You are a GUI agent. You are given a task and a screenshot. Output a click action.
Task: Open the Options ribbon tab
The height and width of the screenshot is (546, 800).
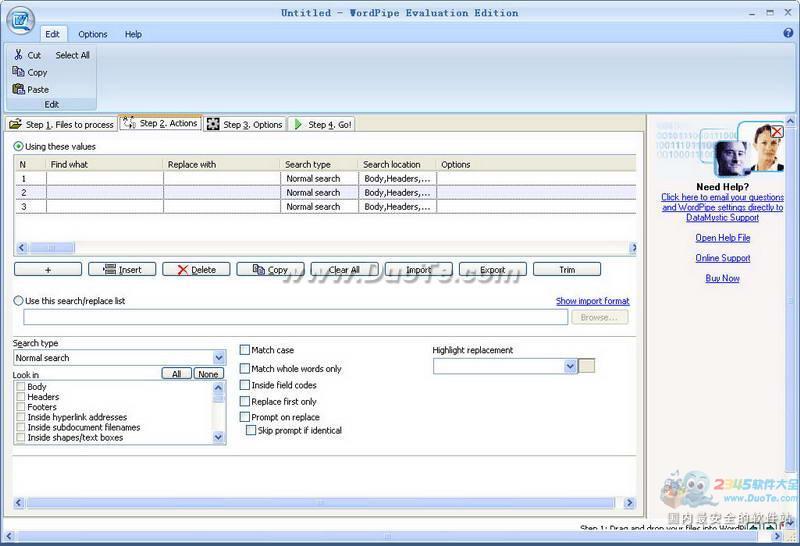(x=92, y=34)
